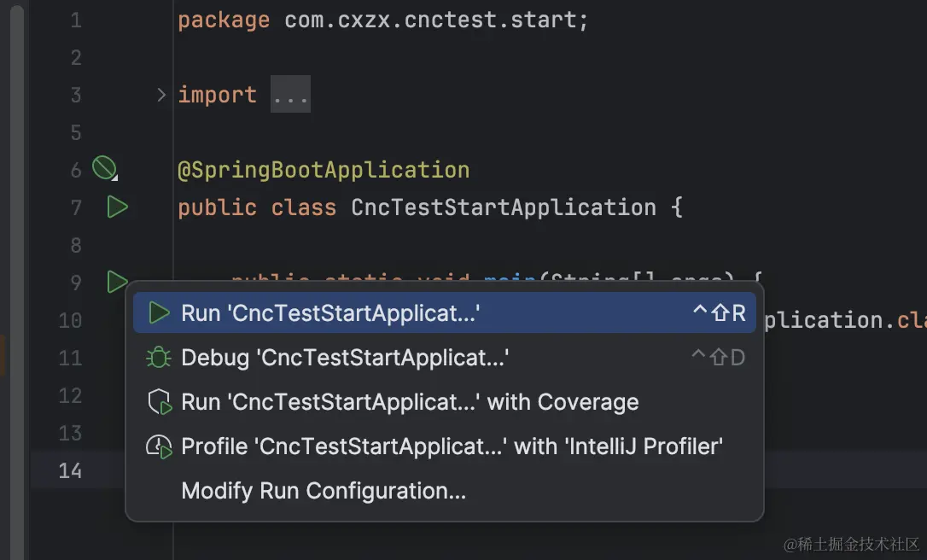Select Run 'CncTestStartApplicat...' menu entry
927x560 pixels.
[330, 313]
